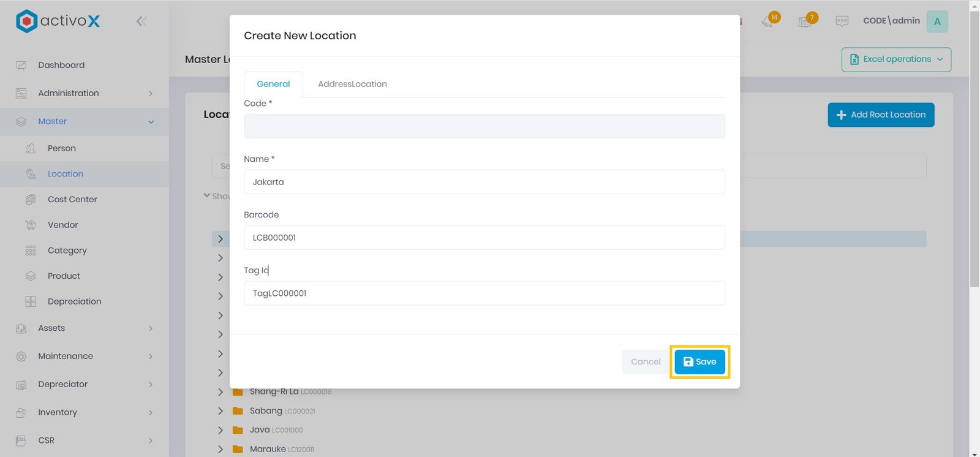The width and height of the screenshot is (980, 457).
Task: Open notifications bell icon with badge 14
Action: (768, 21)
